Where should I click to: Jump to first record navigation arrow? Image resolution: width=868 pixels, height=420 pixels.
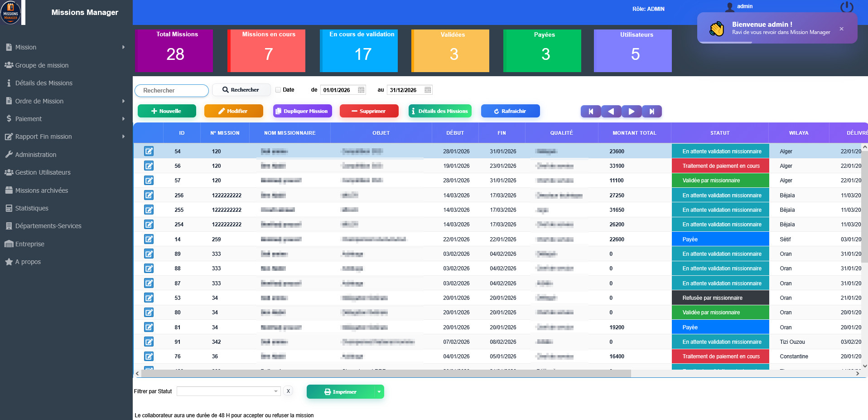click(x=591, y=112)
